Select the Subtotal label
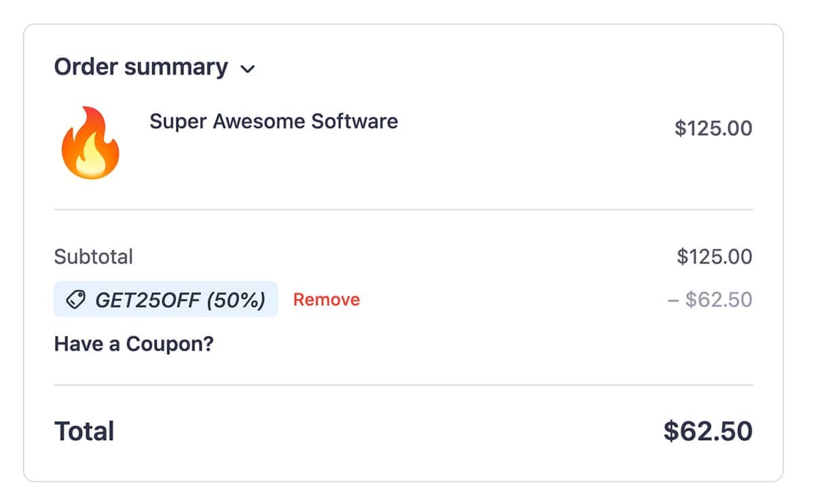815x504 pixels. [93, 256]
